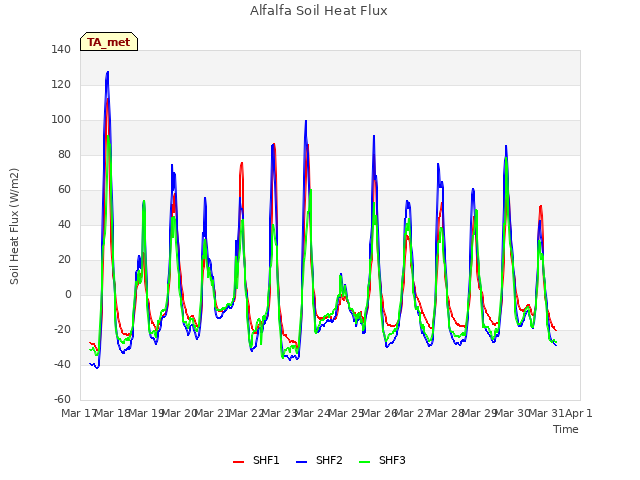
Task: Click the Mar 20 x-axis tick label
Action: tap(179, 413)
